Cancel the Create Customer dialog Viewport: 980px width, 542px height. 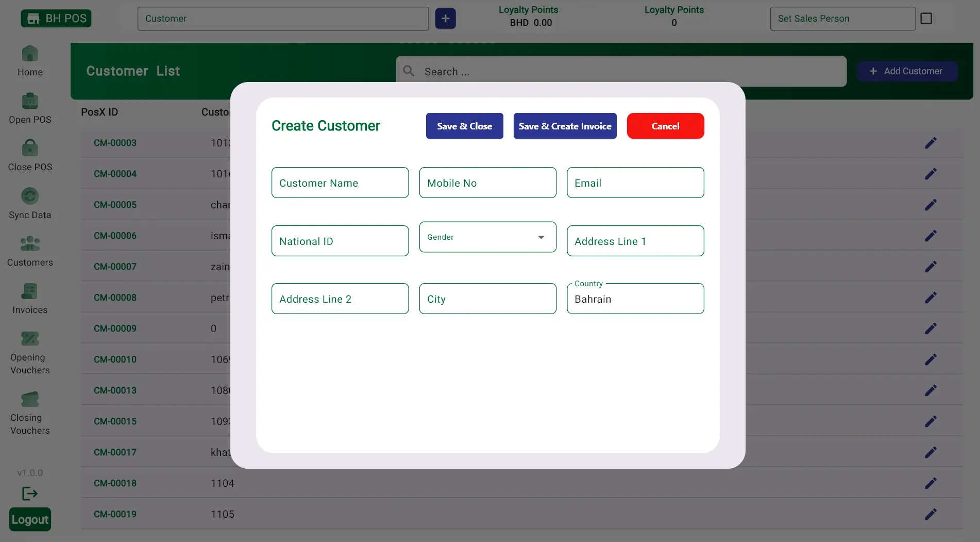[665, 126]
